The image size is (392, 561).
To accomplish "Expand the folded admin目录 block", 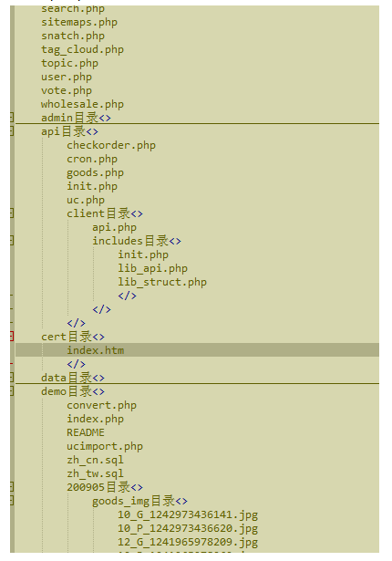I will click(x=12, y=118).
